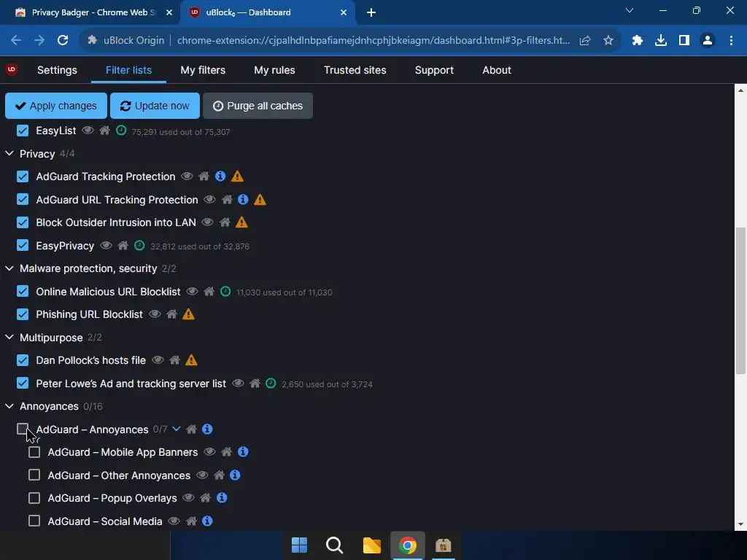The height and width of the screenshot is (560, 747).
Task: View AdGuard – Social Media content eye icon
Action: point(174,521)
